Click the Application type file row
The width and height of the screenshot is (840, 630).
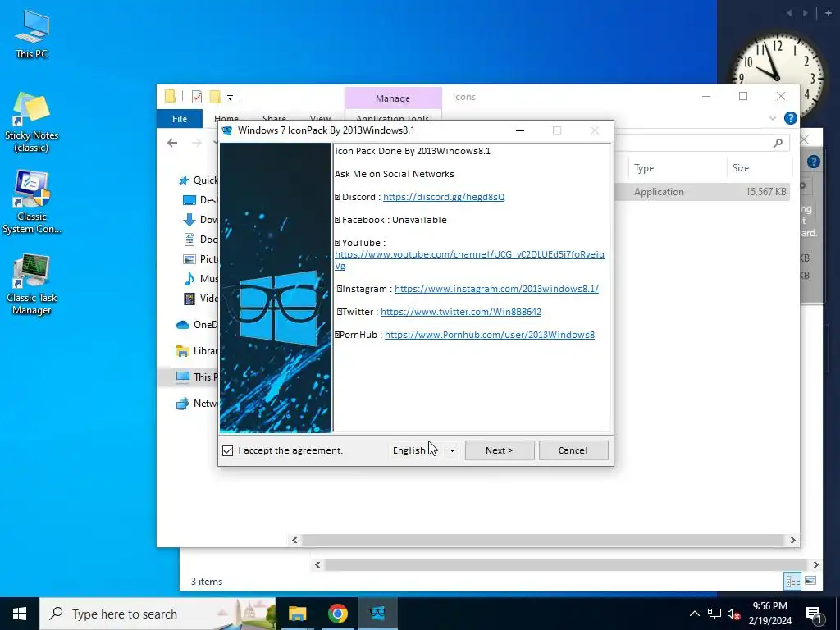(x=702, y=192)
